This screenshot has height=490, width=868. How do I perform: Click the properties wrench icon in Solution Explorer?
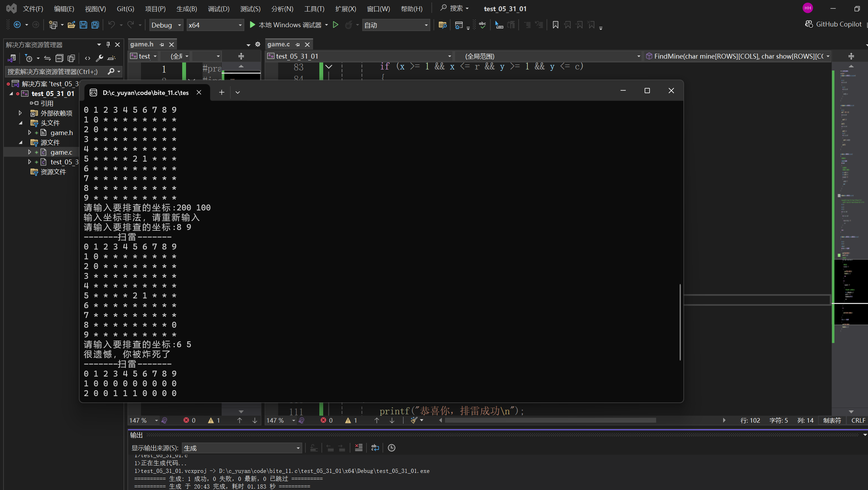99,58
